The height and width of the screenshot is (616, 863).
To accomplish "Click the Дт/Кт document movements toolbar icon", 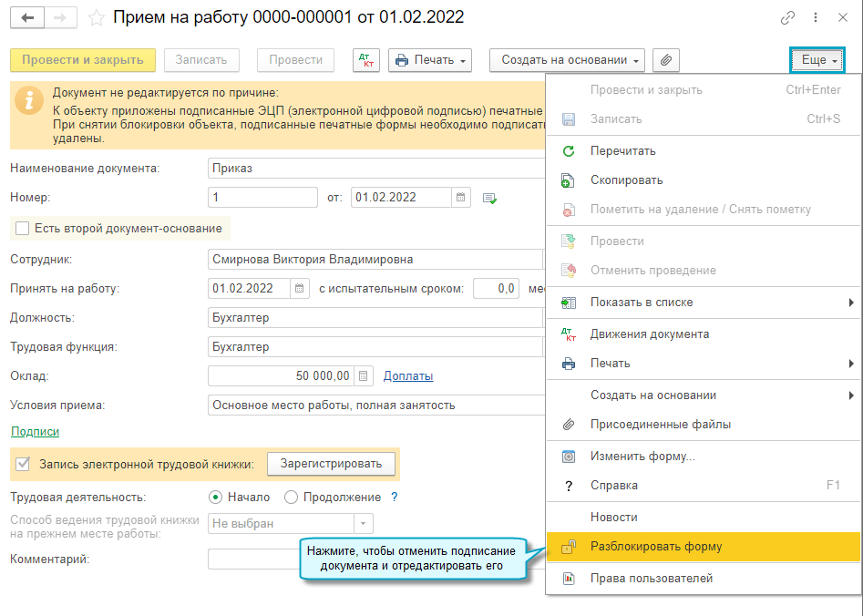I will point(365,60).
